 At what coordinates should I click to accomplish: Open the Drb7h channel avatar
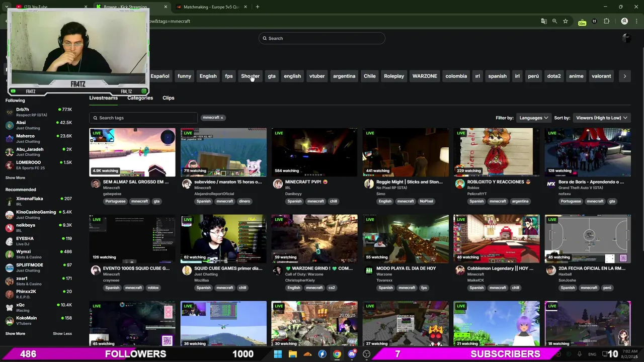(x=10, y=112)
